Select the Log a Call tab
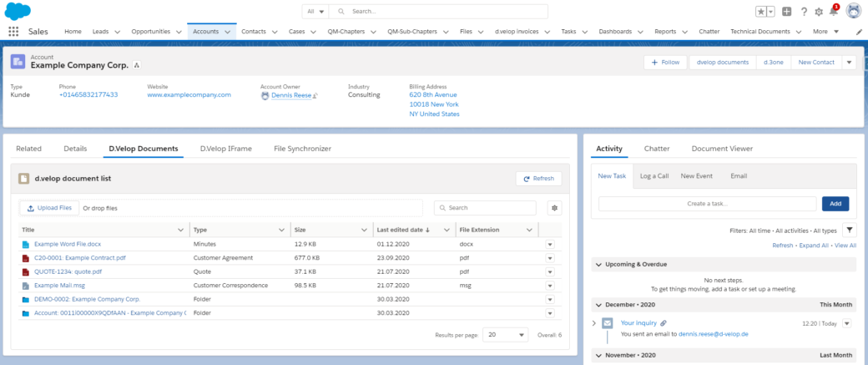The height and width of the screenshot is (365, 868). pyautogui.click(x=654, y=176)
